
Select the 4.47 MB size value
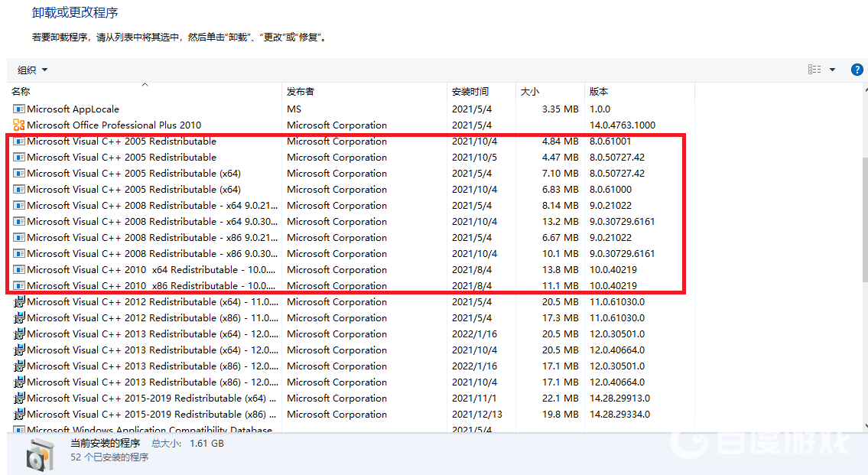pyautogui.click(x=561, y=158)
